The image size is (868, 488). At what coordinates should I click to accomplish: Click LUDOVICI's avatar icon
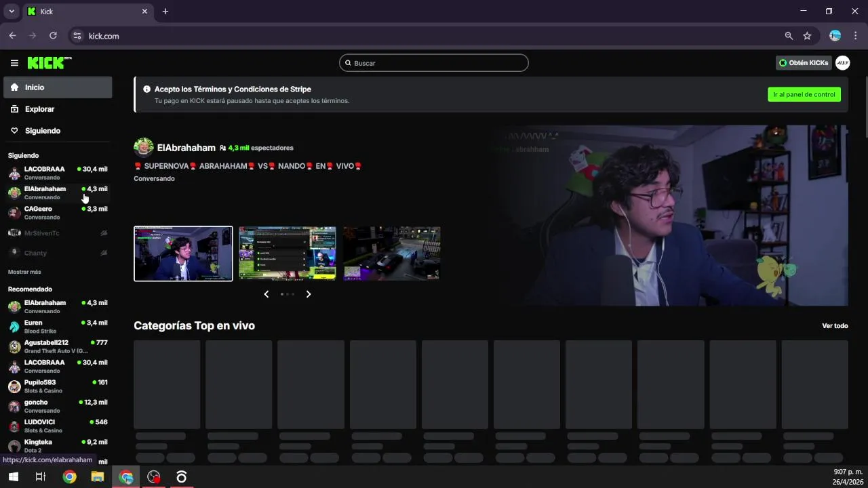(x=14, y=426)
